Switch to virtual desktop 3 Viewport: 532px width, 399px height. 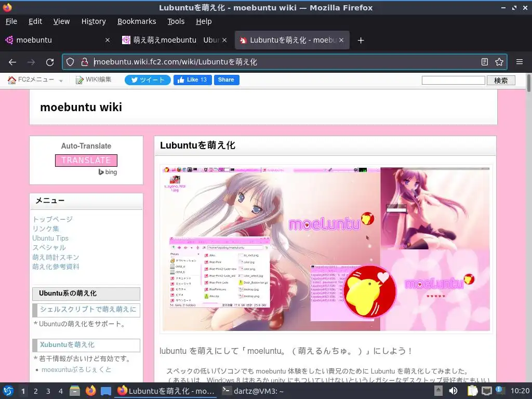[48, 391]
